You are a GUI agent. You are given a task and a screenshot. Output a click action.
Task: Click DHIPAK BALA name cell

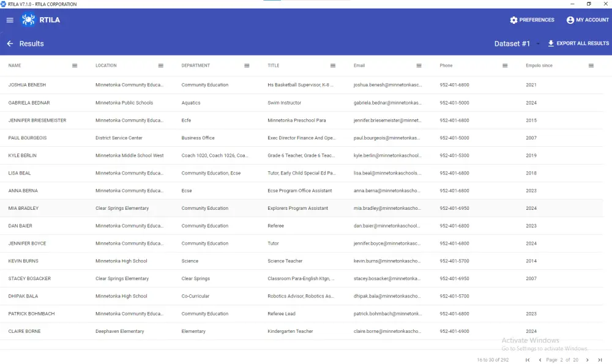pos(23,296)
